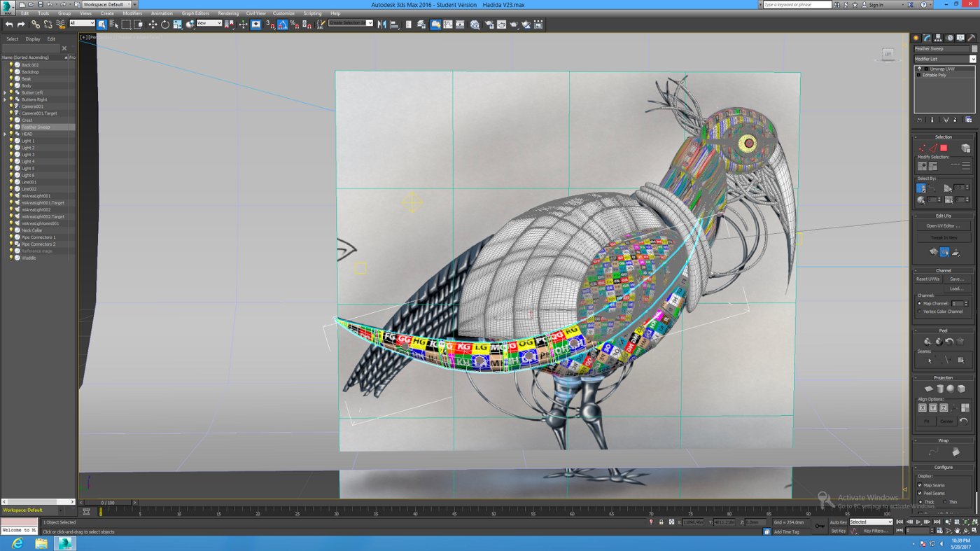Open the Modifier List dropdown
980x551 pixels.
point(944,59)
